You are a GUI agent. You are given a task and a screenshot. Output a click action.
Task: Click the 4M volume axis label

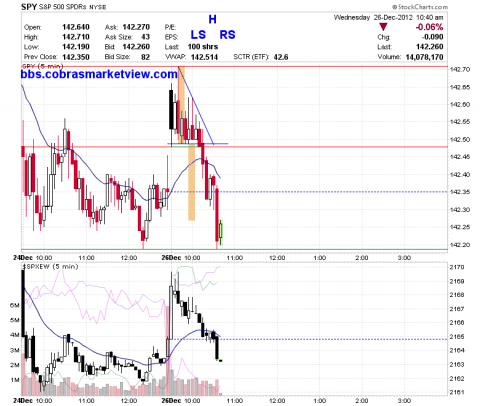point(15,335)
